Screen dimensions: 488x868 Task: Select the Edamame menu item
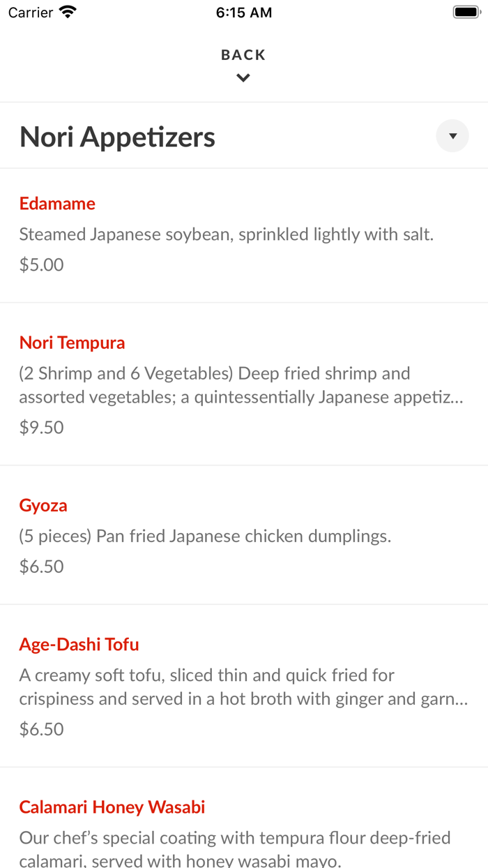[57, 203]
